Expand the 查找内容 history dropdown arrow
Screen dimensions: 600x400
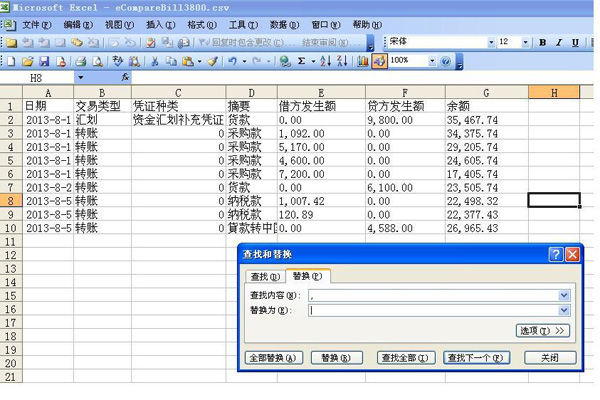[x=564, y=295]
